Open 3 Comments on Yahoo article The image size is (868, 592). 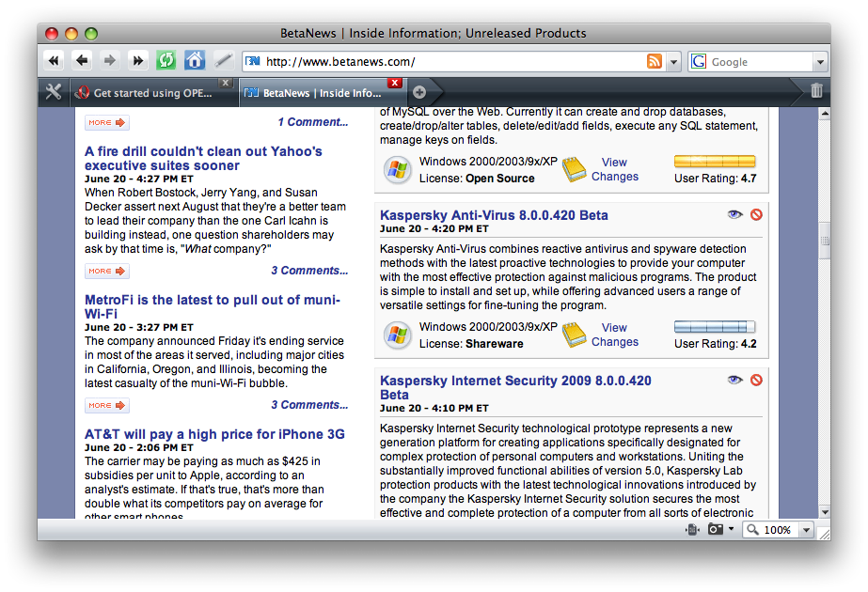click(310, 271)
